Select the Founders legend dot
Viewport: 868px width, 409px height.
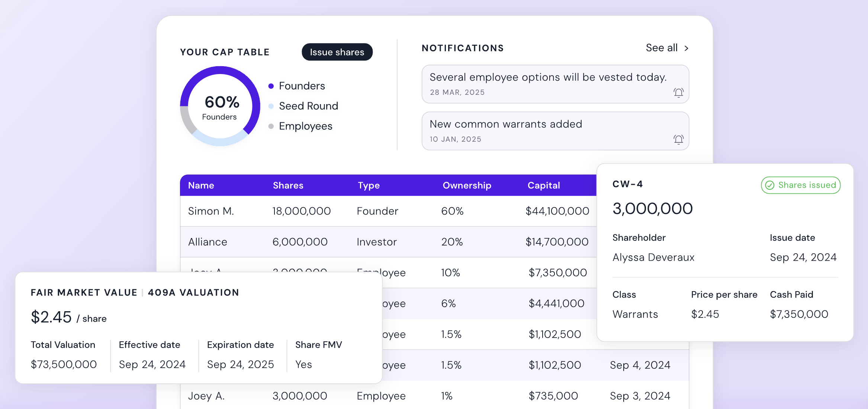271,86
